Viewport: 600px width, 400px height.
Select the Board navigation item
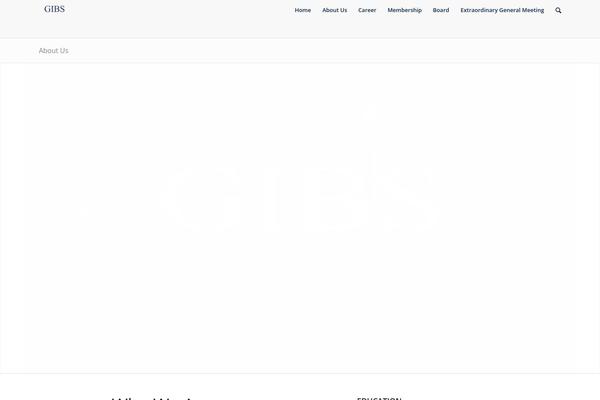tap(441, 10)
